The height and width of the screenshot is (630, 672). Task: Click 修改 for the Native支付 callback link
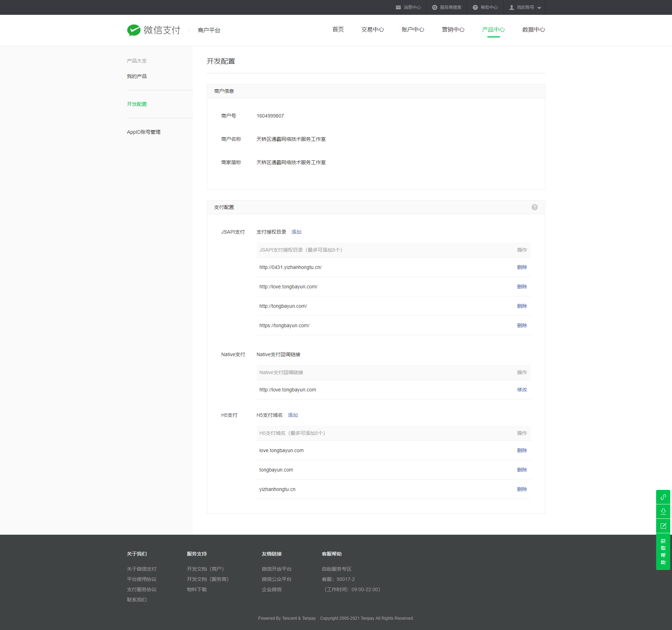522,390
